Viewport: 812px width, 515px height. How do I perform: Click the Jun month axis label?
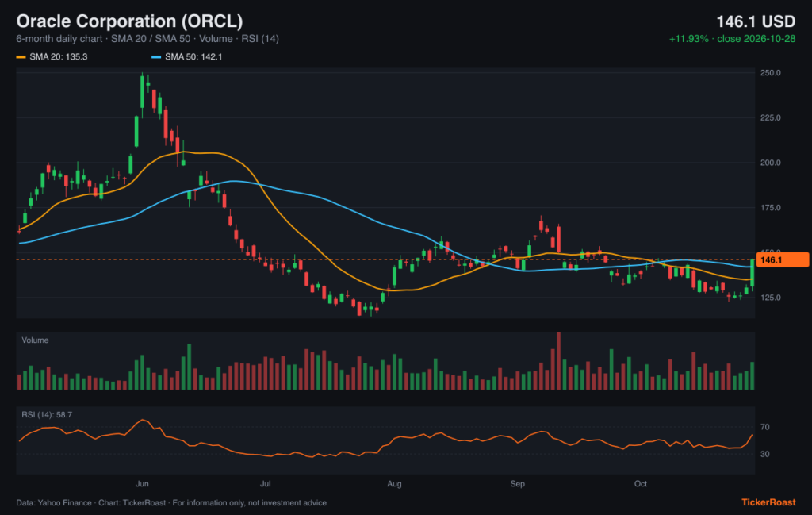(142, 484)
